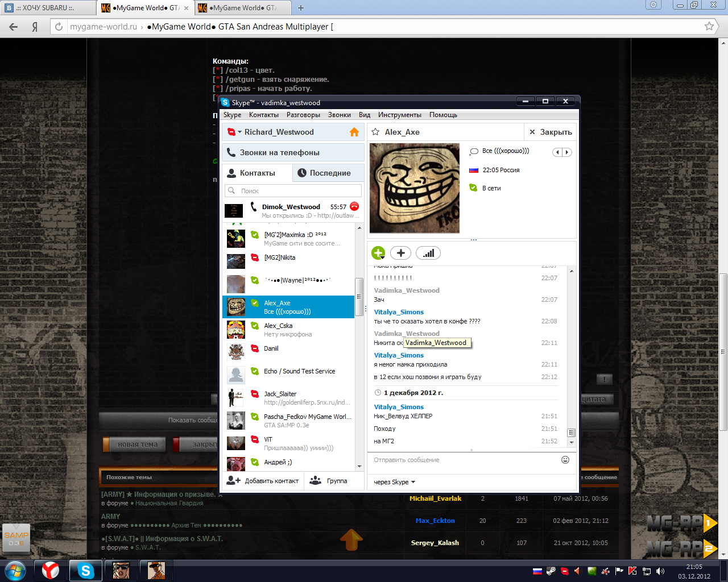Click chat history scroll up arrow
The width and height of the screenshot is (728, 582).
[x=572, y=271]
